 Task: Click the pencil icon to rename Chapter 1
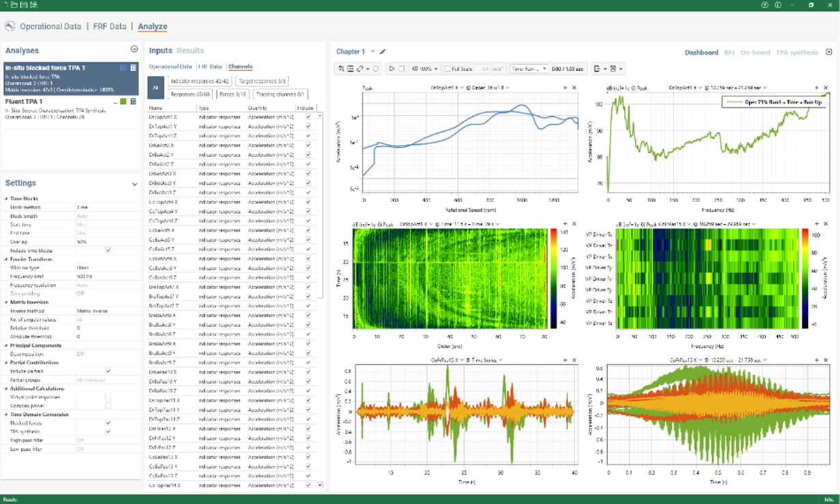382,52
